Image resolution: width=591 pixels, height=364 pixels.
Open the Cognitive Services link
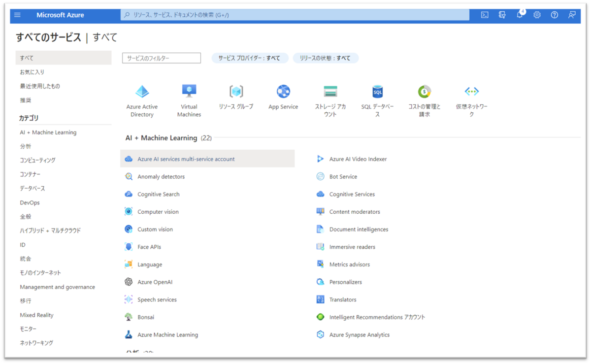(x=352, y=194)
